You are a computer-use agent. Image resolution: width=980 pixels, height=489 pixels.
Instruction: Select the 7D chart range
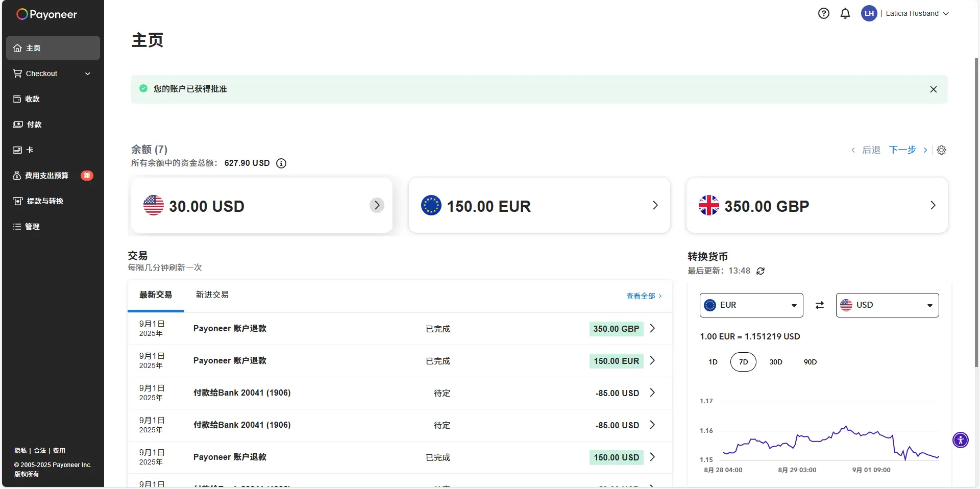(744, 362)
